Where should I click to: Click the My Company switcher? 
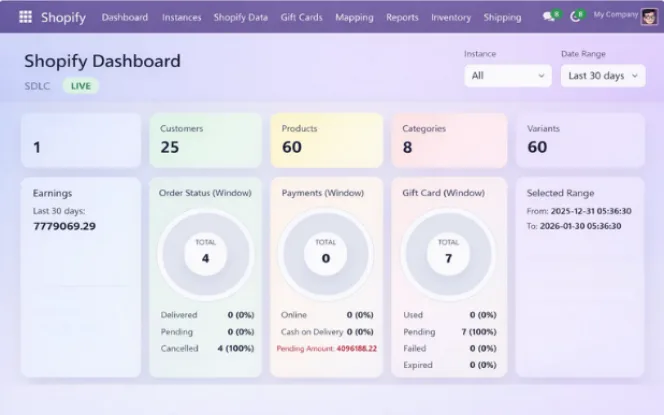click(x=615, y=15)
